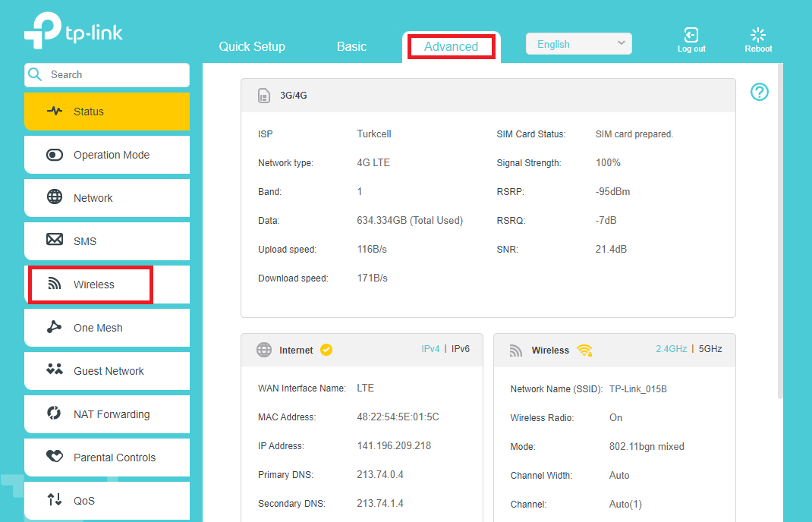
Task: Switch to the Quick Setup tab
Action: point(252,46)
